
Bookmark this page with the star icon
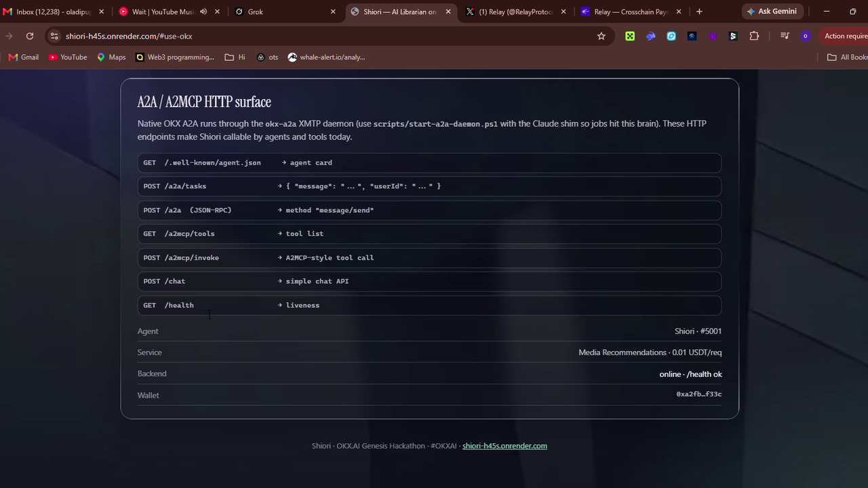601,36
